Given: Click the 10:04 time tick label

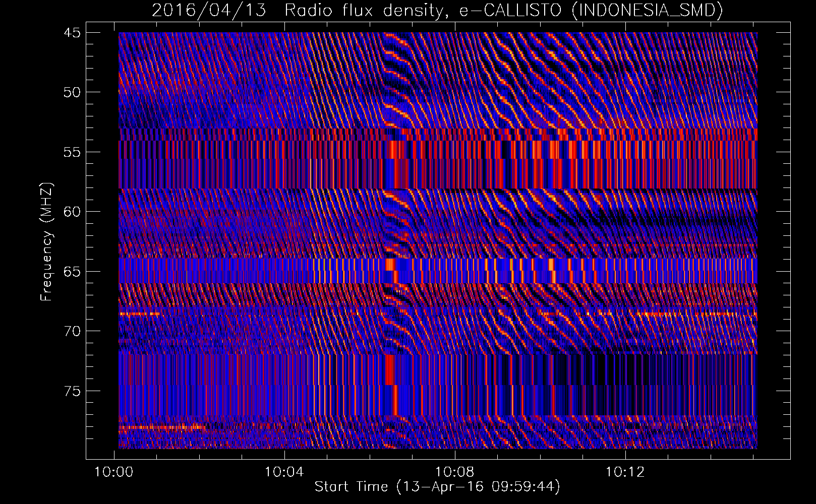Looking at the screenshot, I should coord(284,472).
